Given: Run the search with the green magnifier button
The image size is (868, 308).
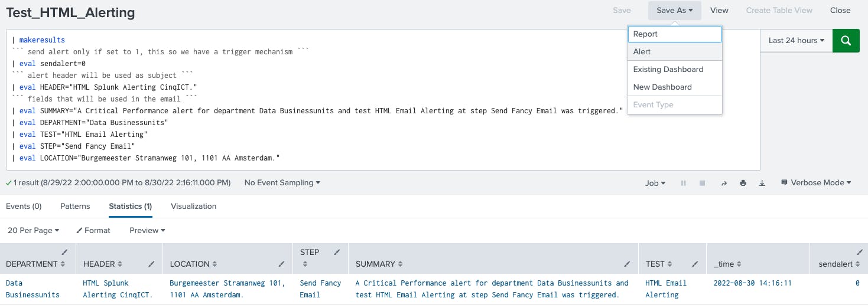Looking at the screenshot, I should 846,41.
